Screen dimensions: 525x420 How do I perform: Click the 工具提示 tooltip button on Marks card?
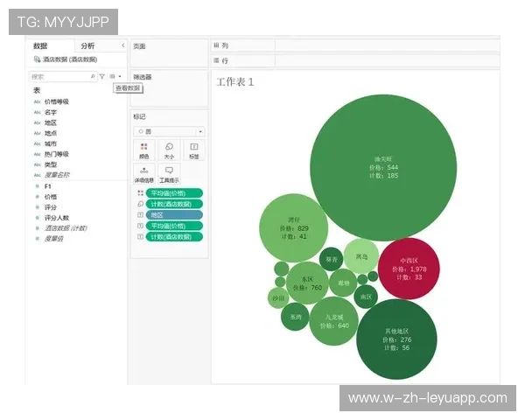[x=169, y=174]
